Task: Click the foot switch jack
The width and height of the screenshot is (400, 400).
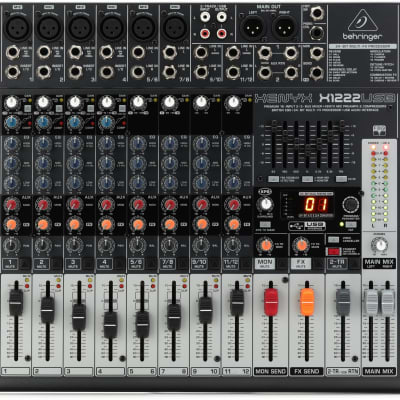Action: [x=317, y=13]
